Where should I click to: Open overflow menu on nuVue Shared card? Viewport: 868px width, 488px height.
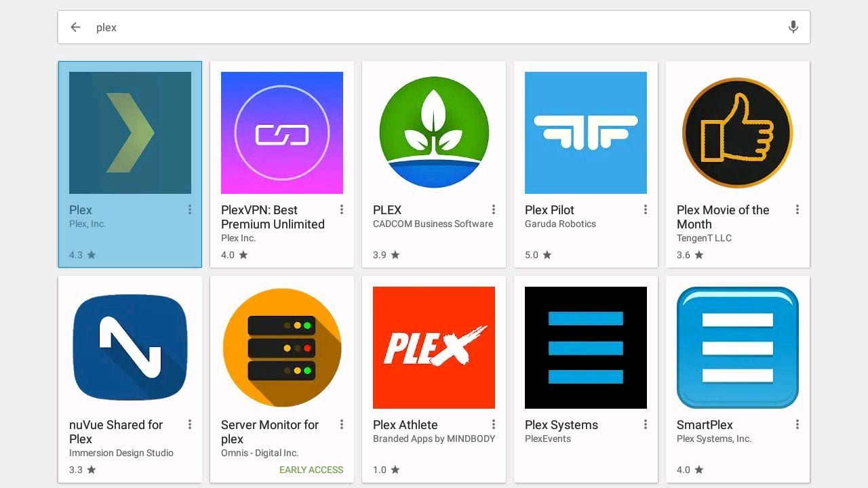tap(190, 425)
